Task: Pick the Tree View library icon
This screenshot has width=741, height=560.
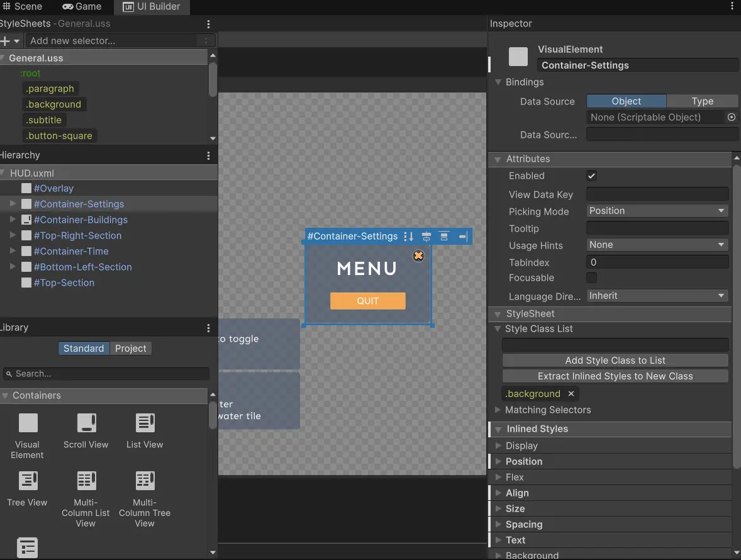Action: [x=28, y=481]
